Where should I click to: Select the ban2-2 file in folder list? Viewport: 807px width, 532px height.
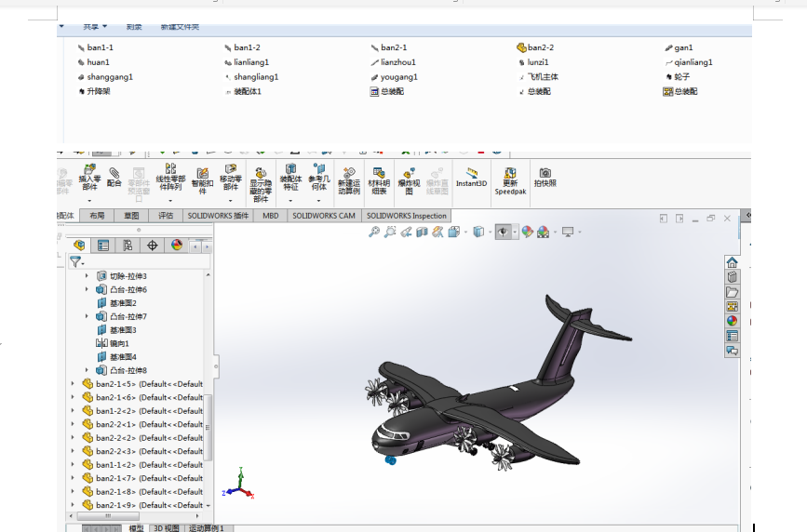coord(535,47)
